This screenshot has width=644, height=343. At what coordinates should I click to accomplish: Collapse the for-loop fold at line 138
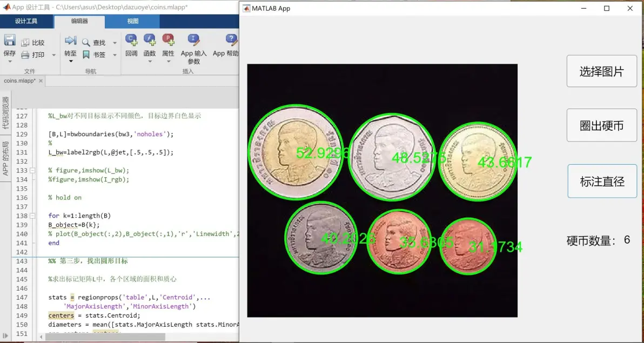[32, 216]
